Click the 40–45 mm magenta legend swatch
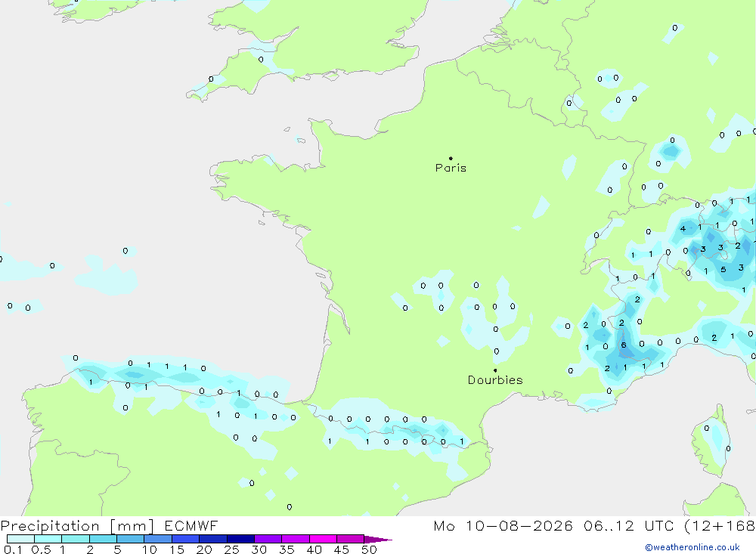The image size is (756, 554). click(x=323, y=539)
